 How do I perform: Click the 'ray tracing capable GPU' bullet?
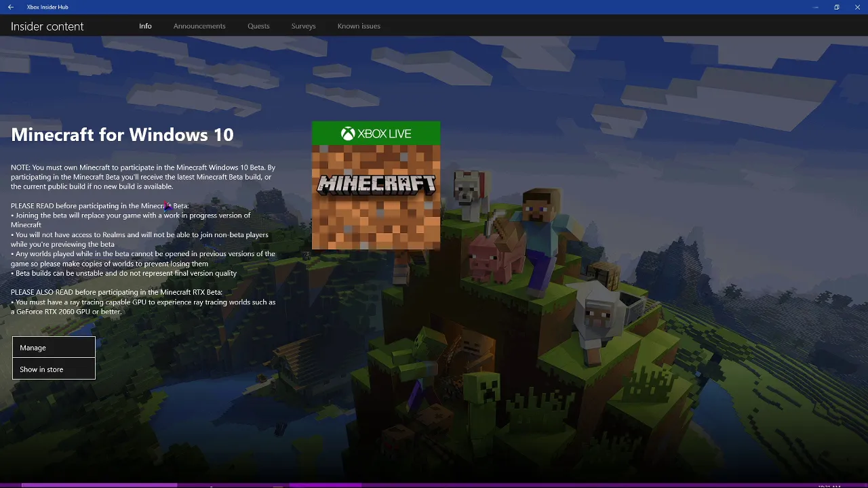pyautogui.click(x=143, y=307)
